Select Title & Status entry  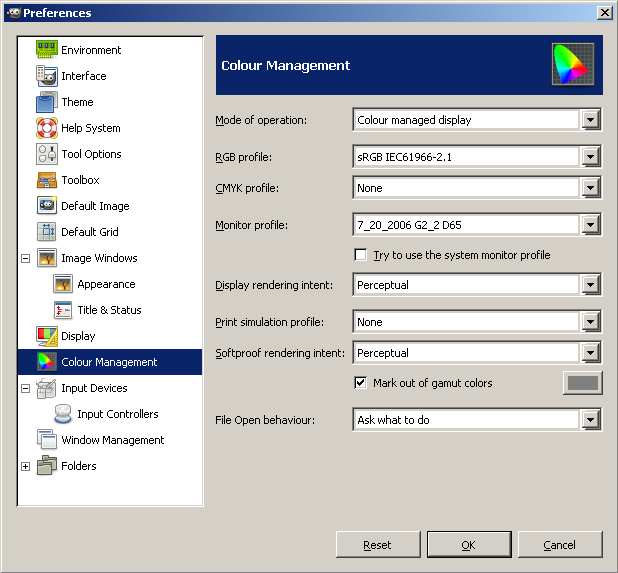click(110, 310)
